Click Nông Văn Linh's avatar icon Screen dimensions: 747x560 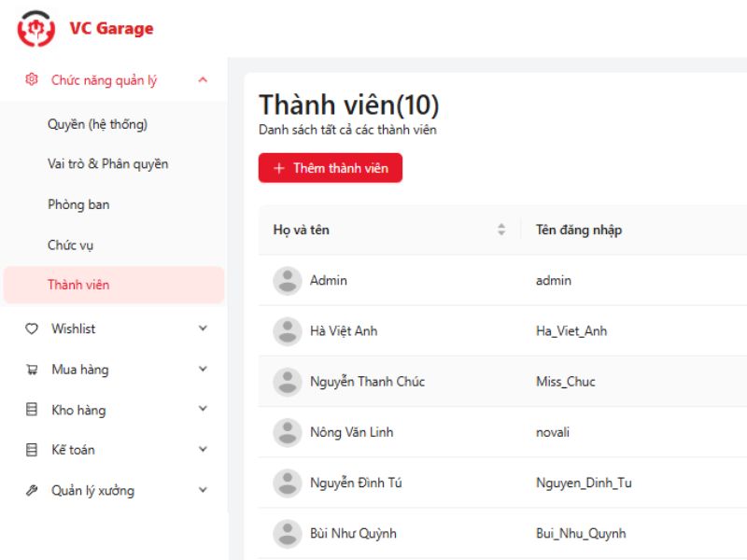click(x=286, y=432)
